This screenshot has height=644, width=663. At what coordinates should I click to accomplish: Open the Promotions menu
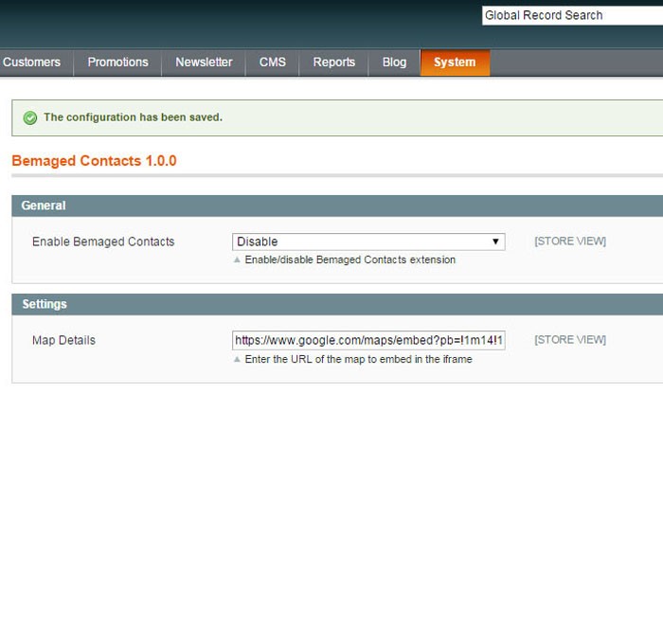click(118, 63)
